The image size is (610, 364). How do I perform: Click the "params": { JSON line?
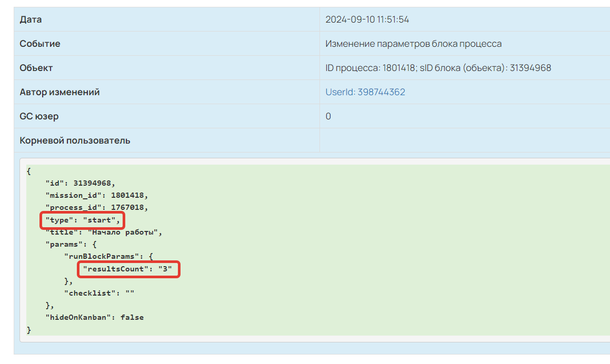(71, 244)
